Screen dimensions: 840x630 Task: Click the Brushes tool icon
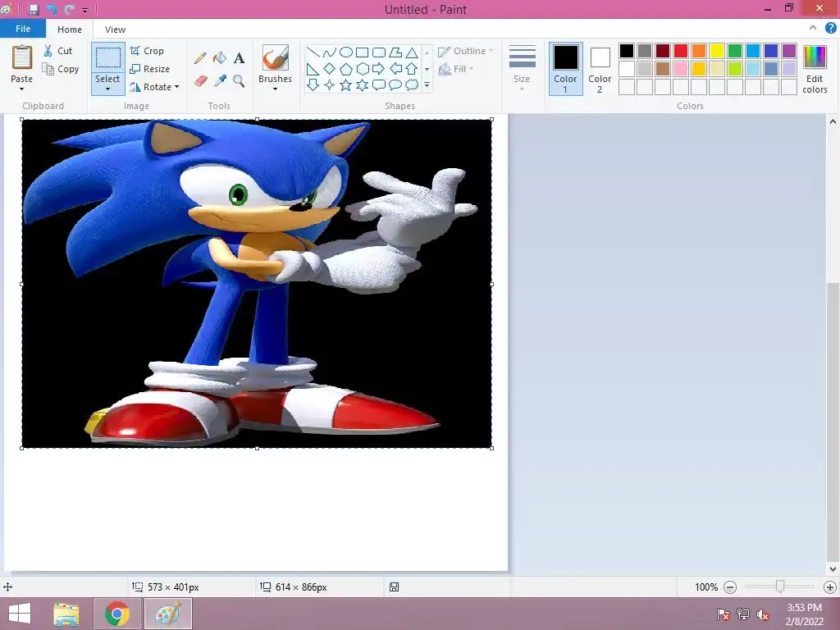[276, 57]
